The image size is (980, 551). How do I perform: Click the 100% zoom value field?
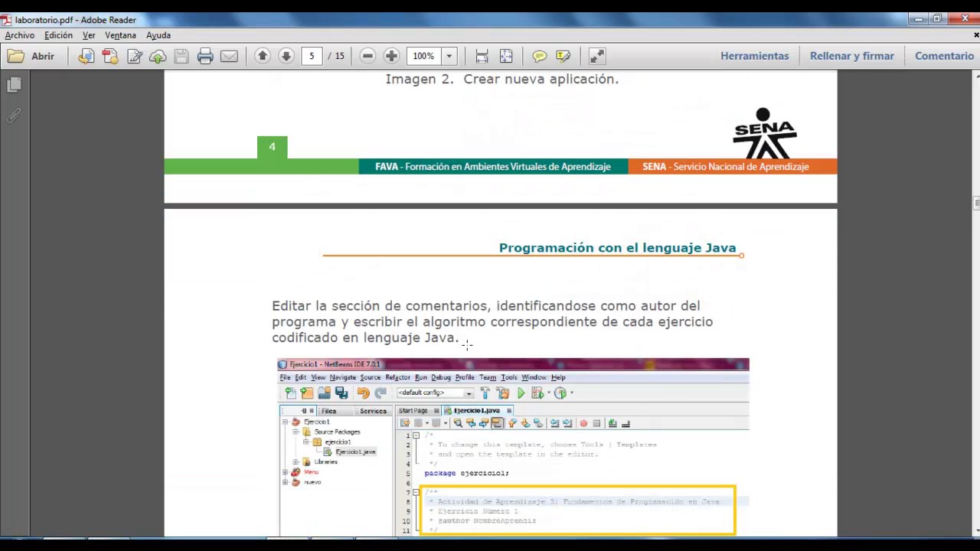click(424, 56)
